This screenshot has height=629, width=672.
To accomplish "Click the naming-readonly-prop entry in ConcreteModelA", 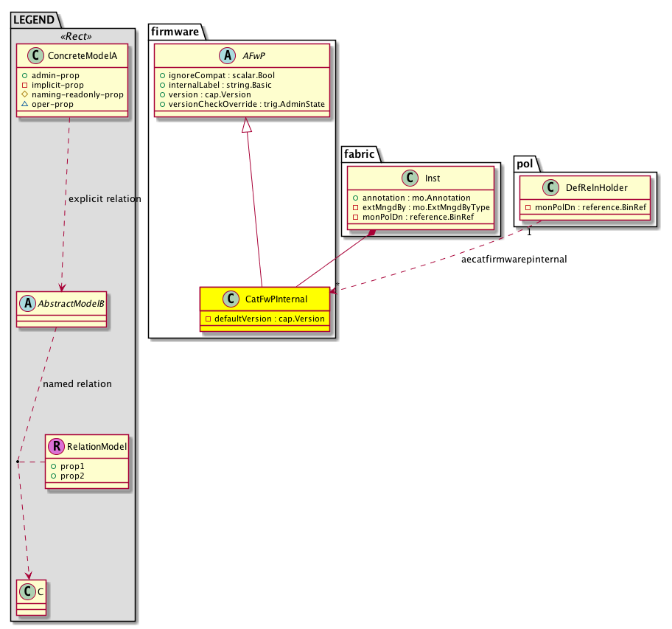I will (x=71, y=94).
